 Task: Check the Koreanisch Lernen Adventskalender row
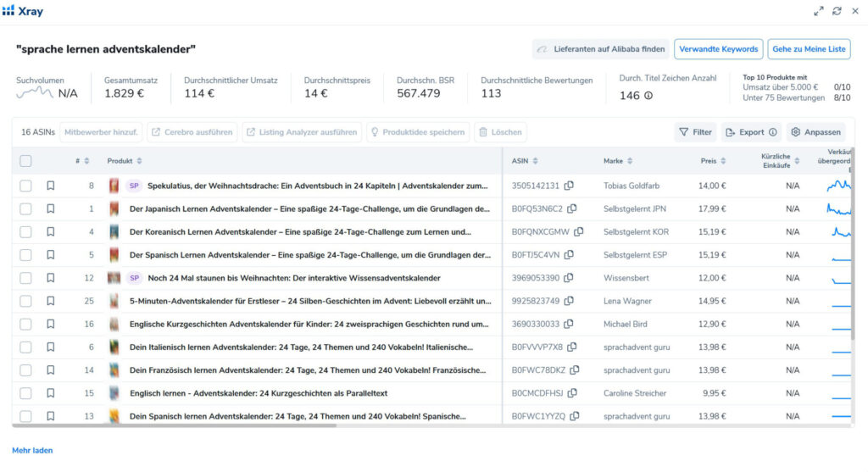[x=25, y=232]
